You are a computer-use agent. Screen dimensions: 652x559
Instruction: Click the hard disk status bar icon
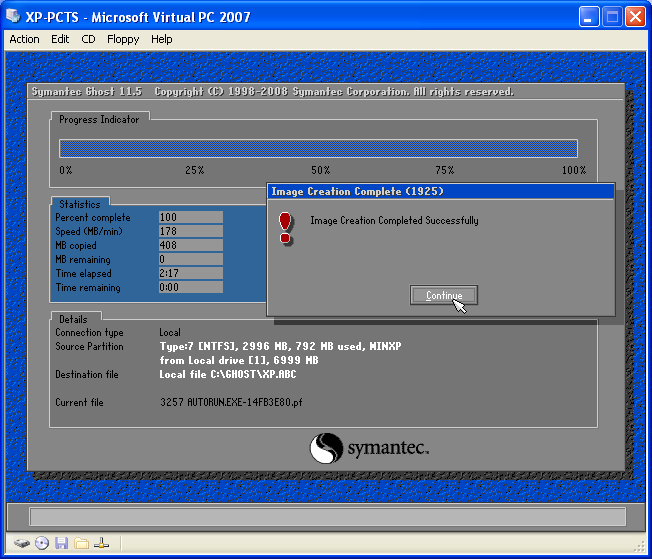click(22, 543)
